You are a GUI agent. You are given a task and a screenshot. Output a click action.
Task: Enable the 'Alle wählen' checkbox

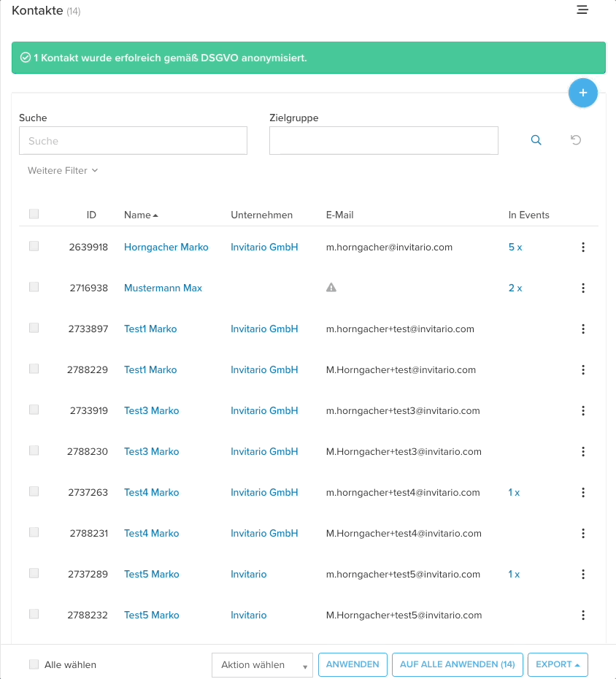pos(34,664)
